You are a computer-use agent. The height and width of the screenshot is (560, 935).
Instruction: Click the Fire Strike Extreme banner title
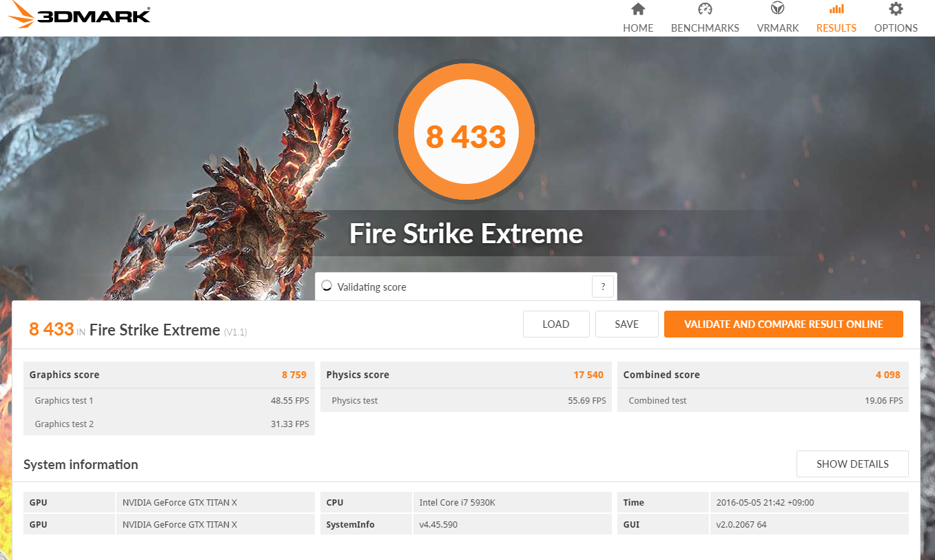tap(466, 234)
